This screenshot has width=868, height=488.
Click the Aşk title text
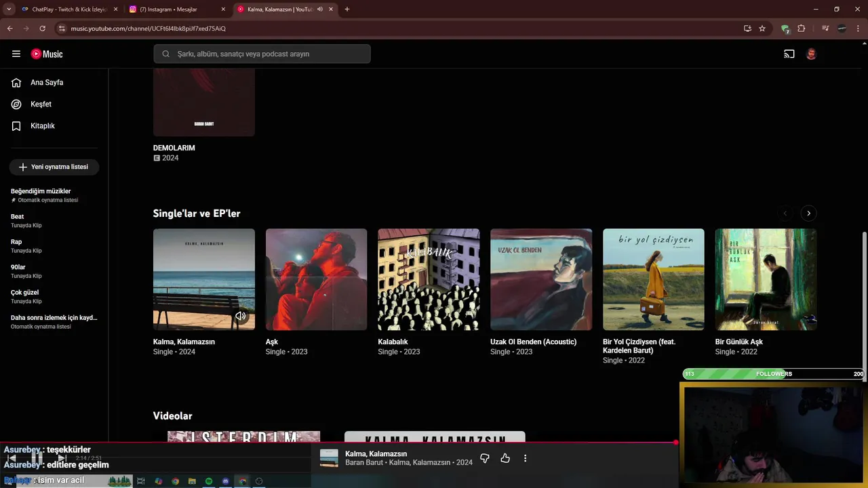click(x=272, y=342)
